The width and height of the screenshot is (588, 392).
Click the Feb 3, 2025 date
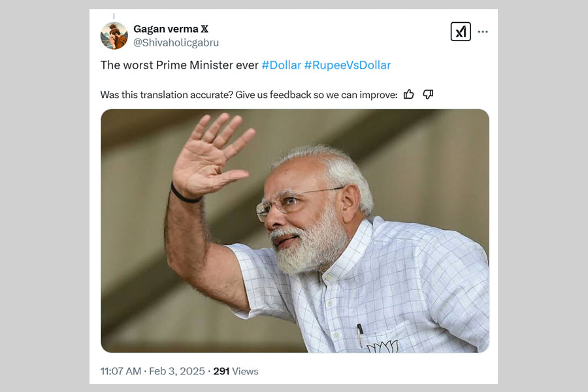pos(176,371)
